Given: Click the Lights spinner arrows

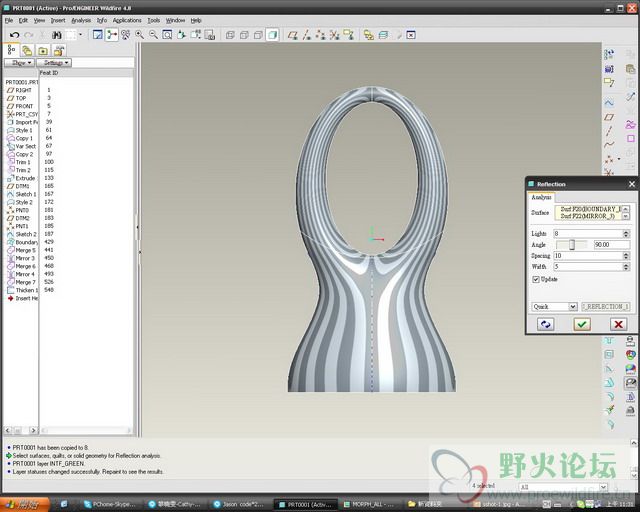Looking at the screenshot, I should [626, 234].
